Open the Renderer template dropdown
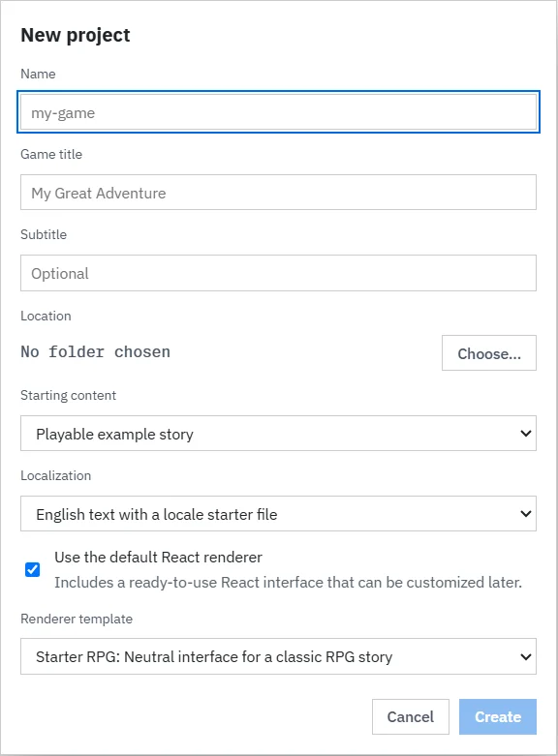 [x=278, y=656]
